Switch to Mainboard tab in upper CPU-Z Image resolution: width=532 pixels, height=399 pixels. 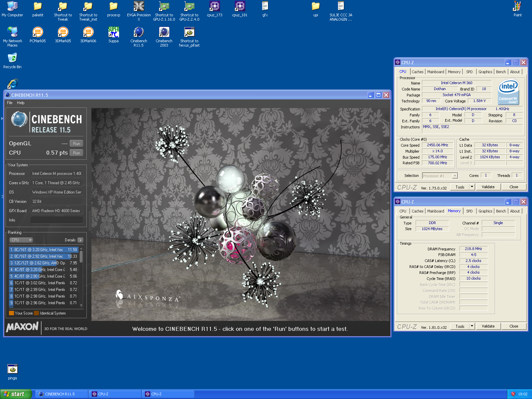click(436, 72)
